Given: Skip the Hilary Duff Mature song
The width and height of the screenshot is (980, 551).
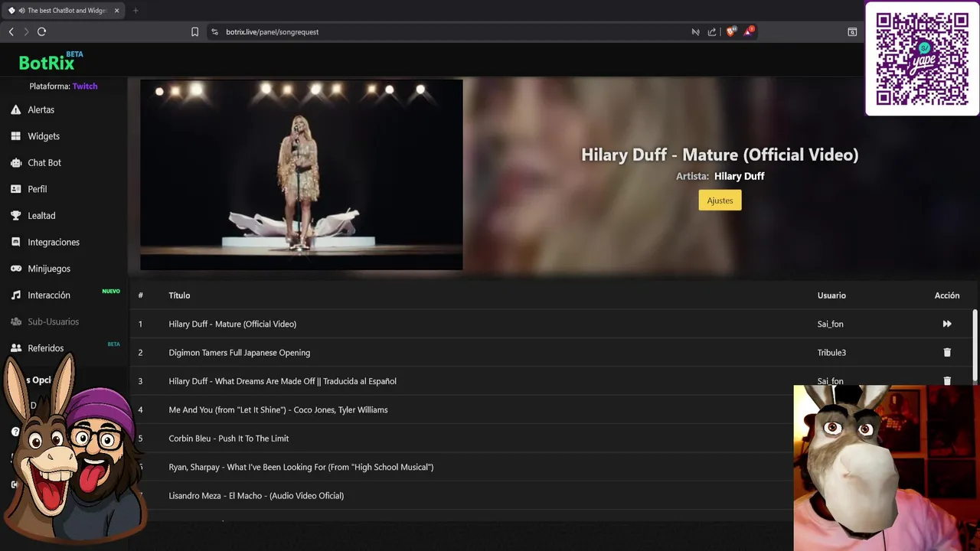Looking at the screenshot, I should 947,324.
